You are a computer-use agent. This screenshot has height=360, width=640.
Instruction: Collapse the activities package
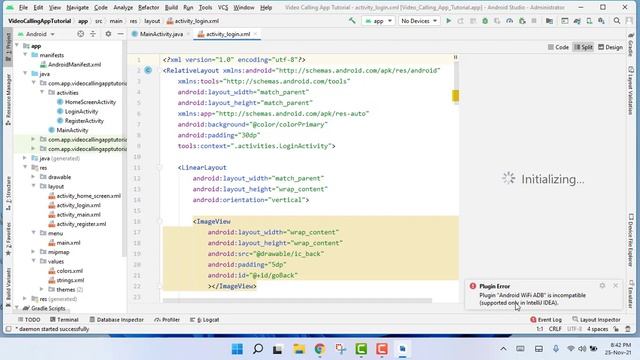42,92
